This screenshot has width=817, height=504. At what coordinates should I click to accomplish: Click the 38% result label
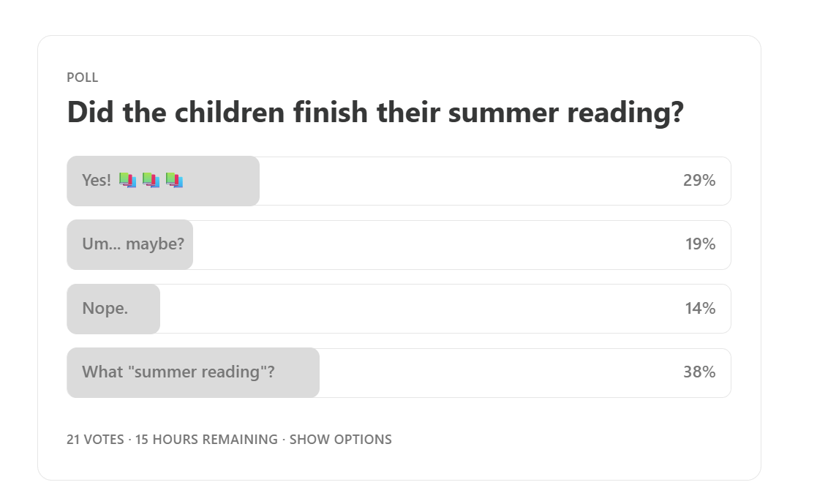click(x=699, y=372)
